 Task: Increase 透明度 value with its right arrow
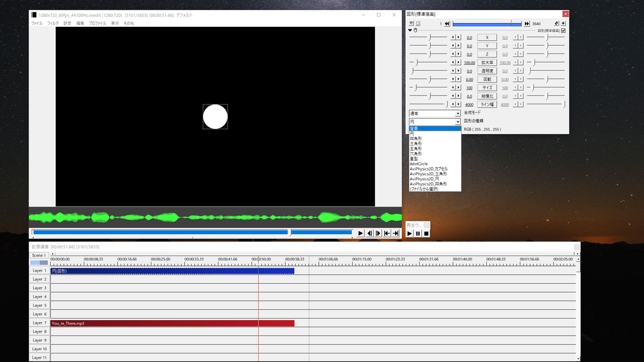[x=458, y=71]
